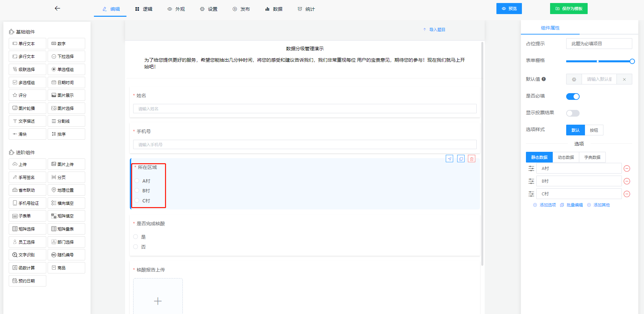Viewport: 644px width, 314px height.
Task: Disable the 是否必填 toggle
Action: (573, 97)
